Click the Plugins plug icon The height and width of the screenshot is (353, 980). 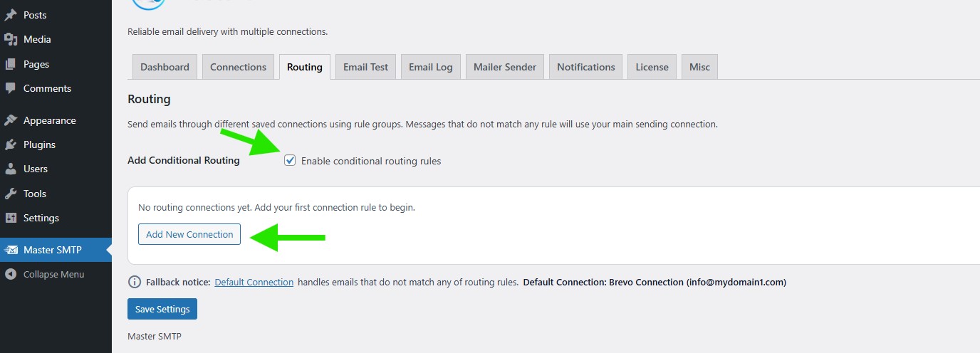pyautogui.click(x=11, y=144)
